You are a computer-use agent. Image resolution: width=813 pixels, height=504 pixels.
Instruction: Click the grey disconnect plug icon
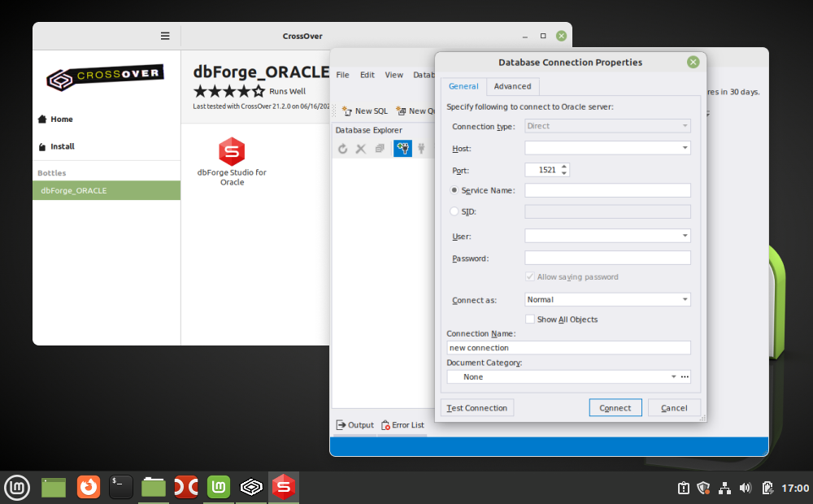point(421,149)
